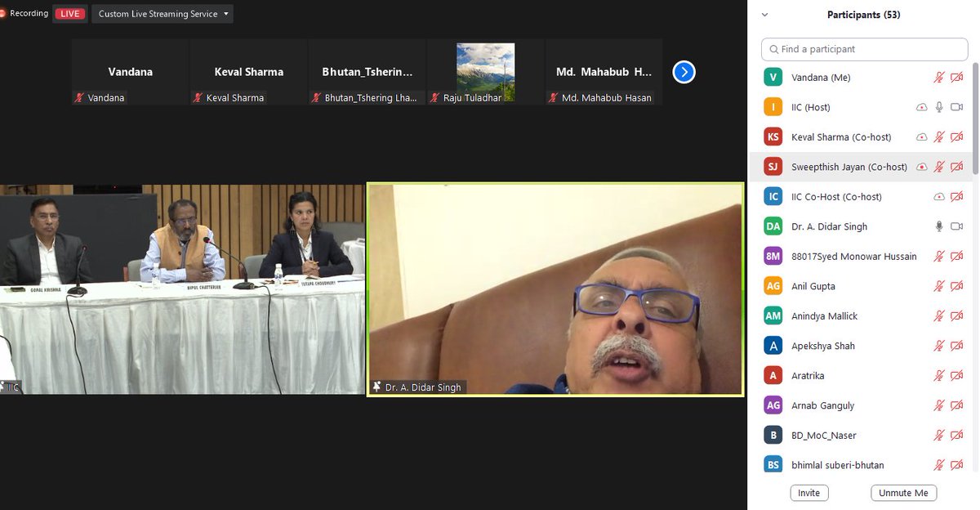Click the search magnifier icon in participant field
Image resolution: width=980 pixels, height=510 pixels.
point(773,49)
